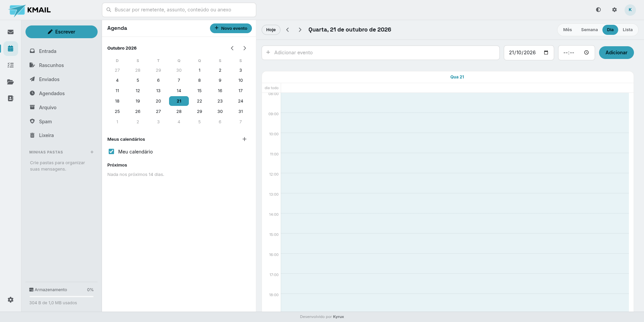Click the storage usage progress bar
Viewport: 644px width, 322px height.
pos(61,297)
